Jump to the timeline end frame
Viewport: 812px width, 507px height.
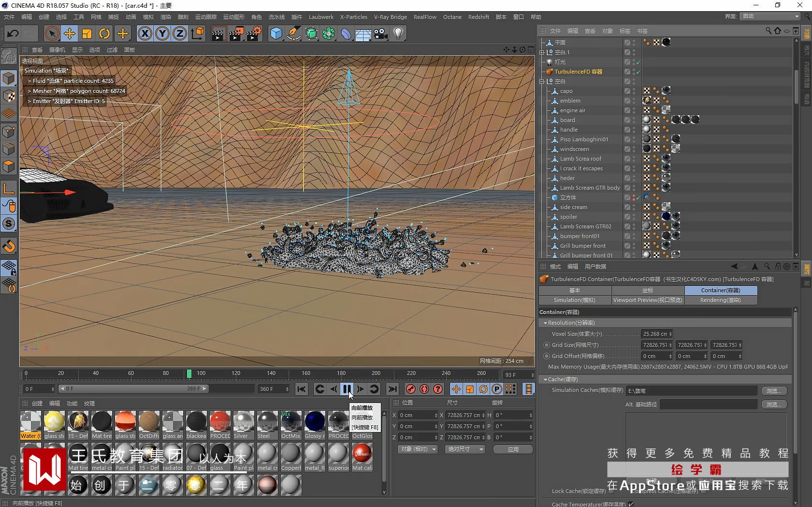click(x=392, y=389)
